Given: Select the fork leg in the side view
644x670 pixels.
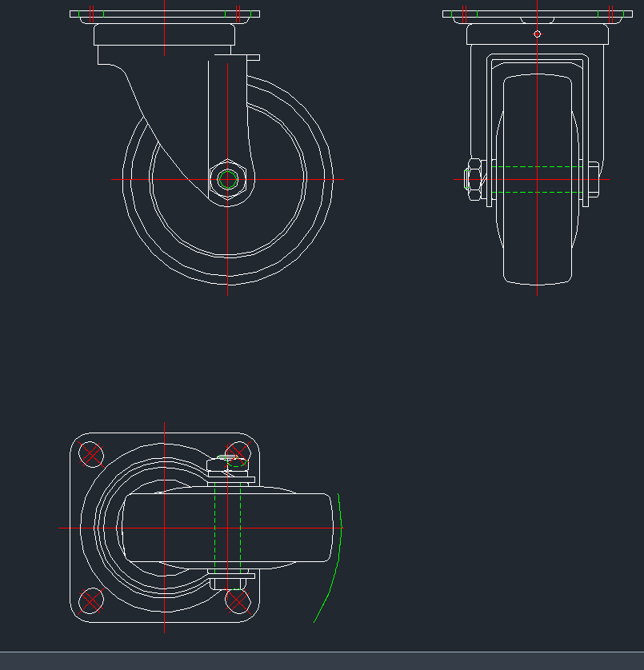Looking at the screenshot, I should coord(226,112).
